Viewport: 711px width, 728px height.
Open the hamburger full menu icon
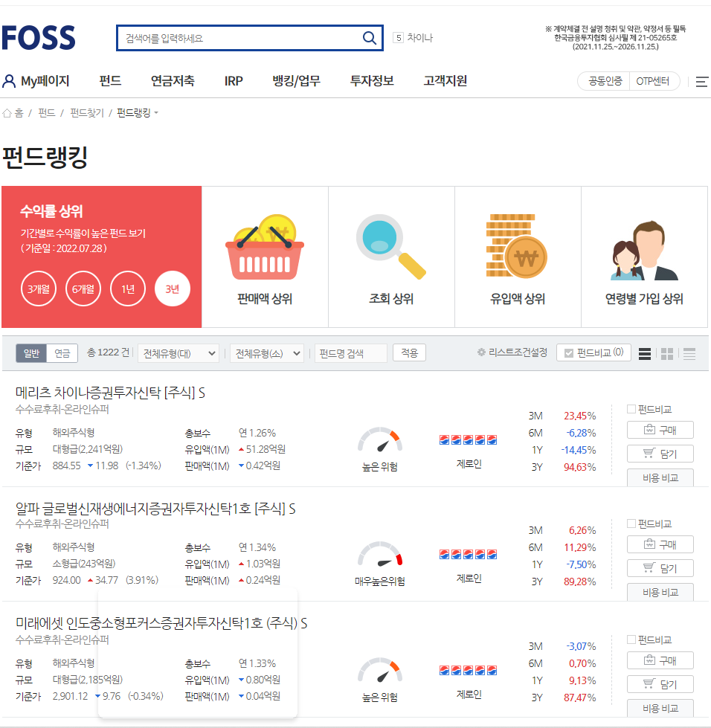(x=702, y=82)
